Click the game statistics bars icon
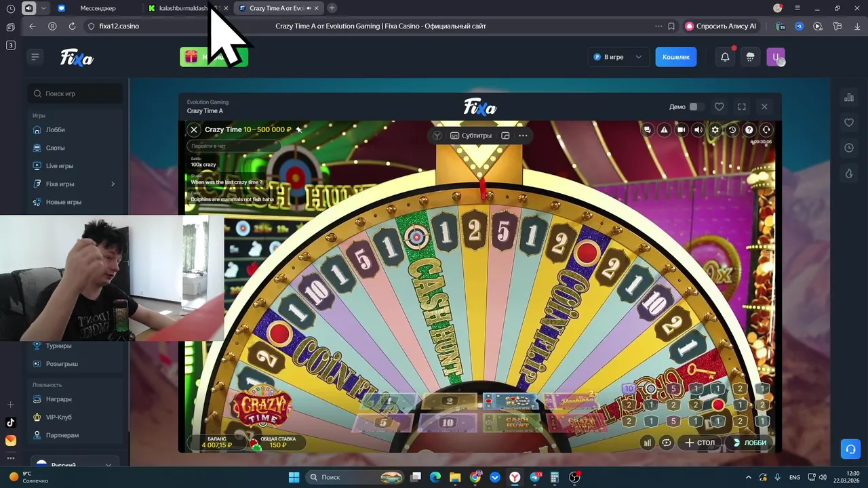The image size is (868, 488). [x=648, y=443]
